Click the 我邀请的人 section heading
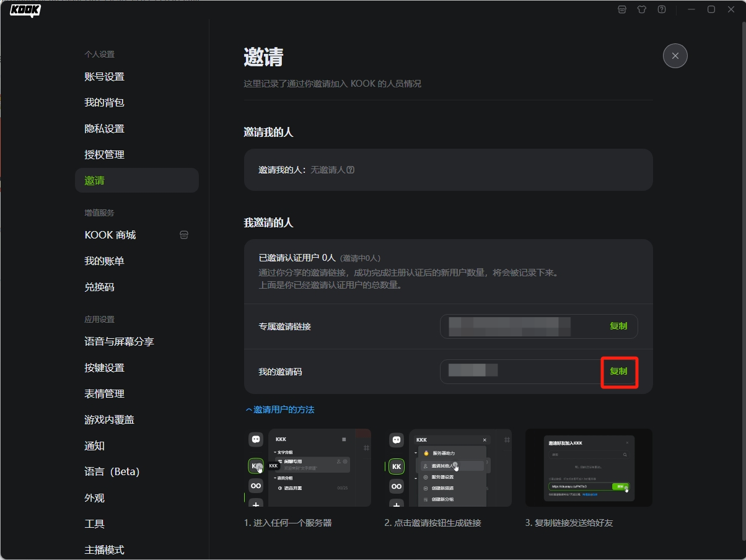Image resolution: width=746 pixels, height=560 pixels. click(x=268, y=222)
